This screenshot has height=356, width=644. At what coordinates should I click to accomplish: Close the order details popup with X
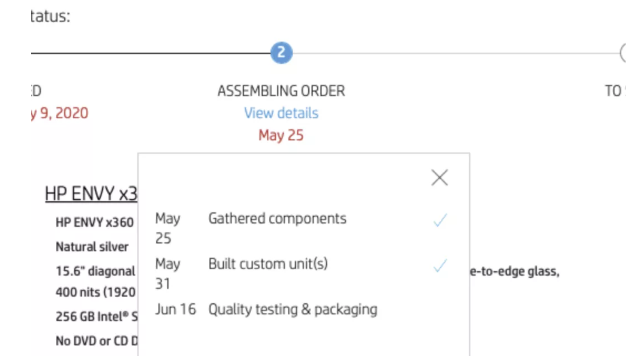click(439, 178)
